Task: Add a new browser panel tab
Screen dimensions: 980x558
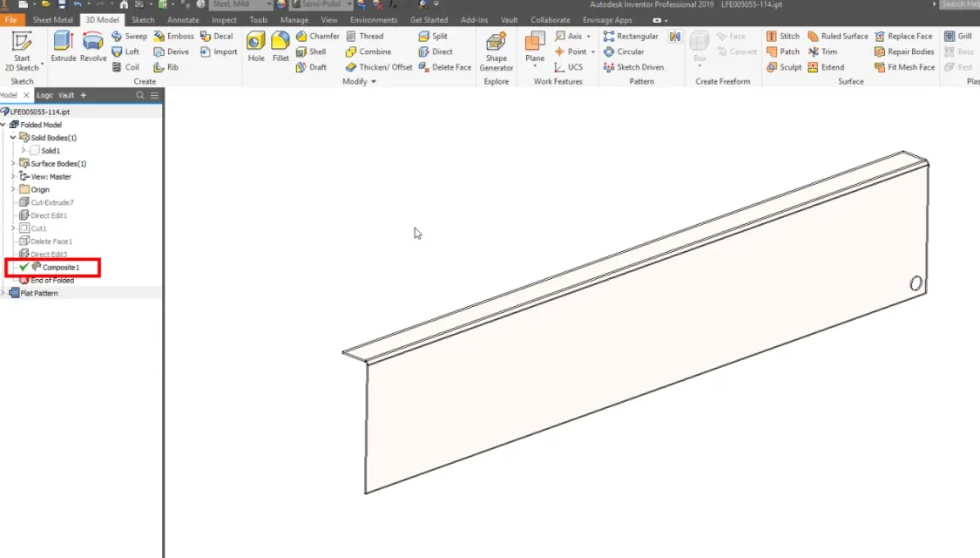Action: [83, 95]
